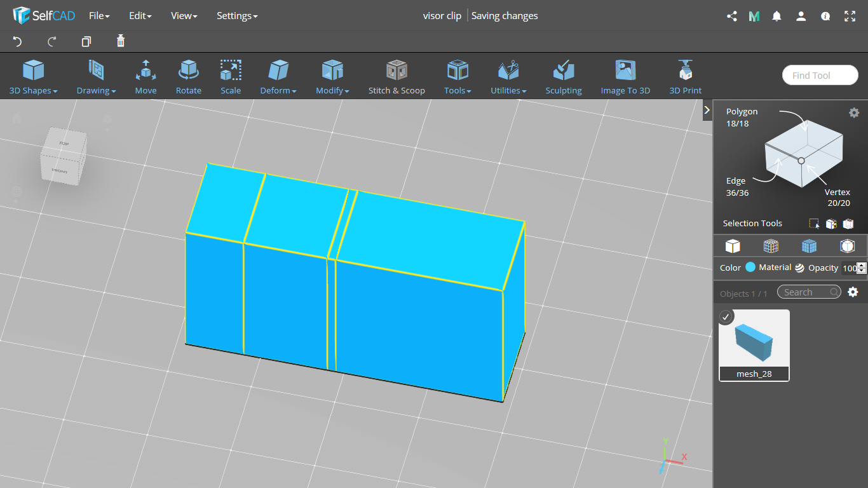Delete the selected object with trash icon
This screenshot has width=868, height=488.
pyautogui.click(x=121, y=41)
